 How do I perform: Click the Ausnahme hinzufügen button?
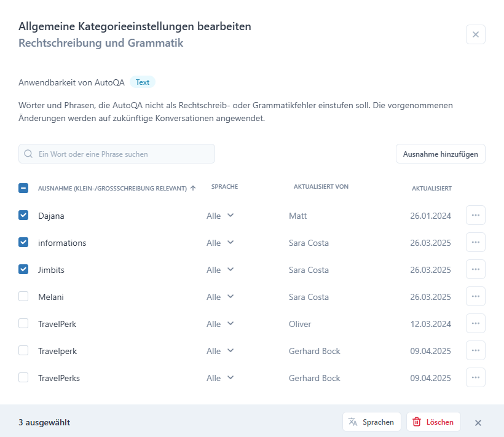440,154
